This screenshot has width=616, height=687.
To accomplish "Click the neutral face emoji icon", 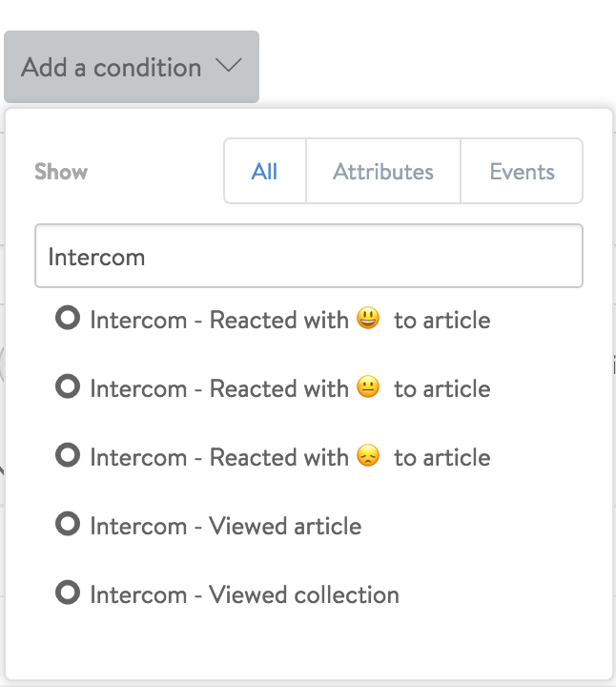I will (368, 386).
